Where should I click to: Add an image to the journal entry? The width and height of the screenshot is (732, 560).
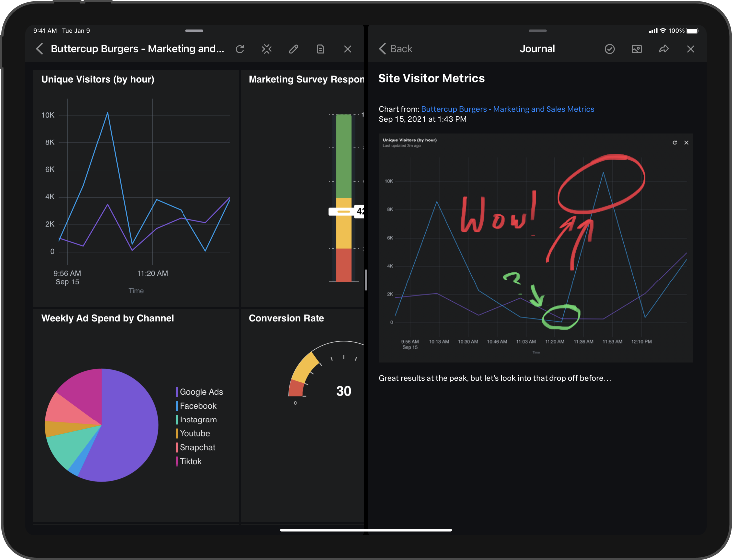pyautogui.click(x=637, y=49)
